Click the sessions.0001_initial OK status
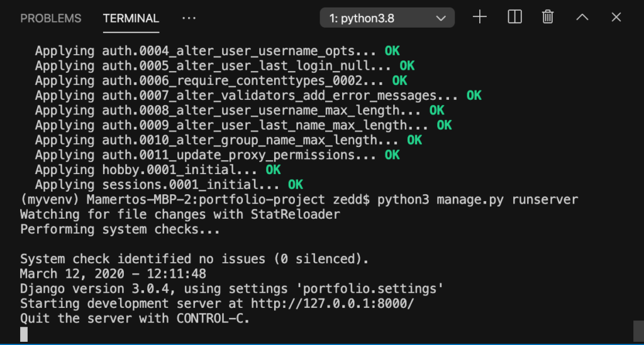The height and width of the screenshot is (345, 644). (296, 185)
